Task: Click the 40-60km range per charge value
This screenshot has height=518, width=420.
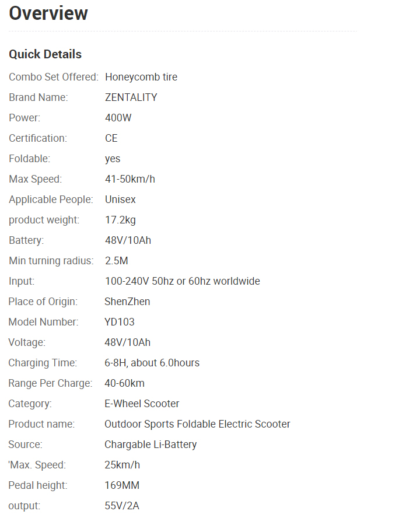Action: (x=125, y=383)
